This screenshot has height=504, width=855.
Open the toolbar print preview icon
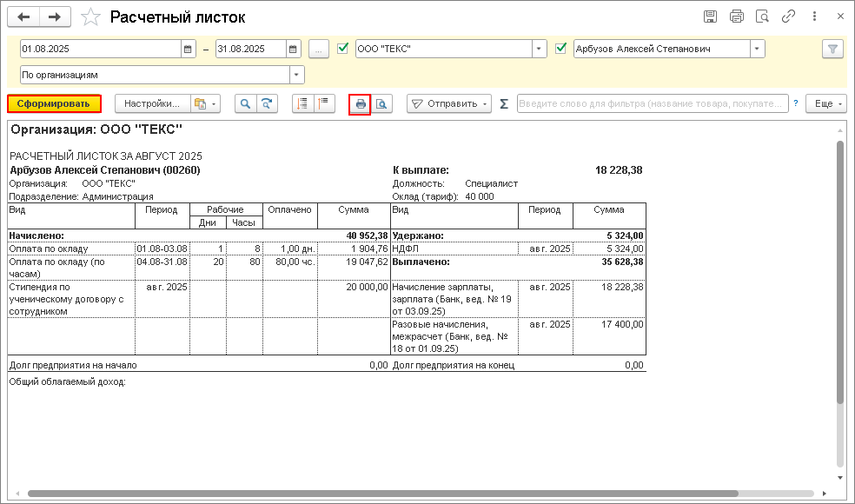tap(381, 103)
